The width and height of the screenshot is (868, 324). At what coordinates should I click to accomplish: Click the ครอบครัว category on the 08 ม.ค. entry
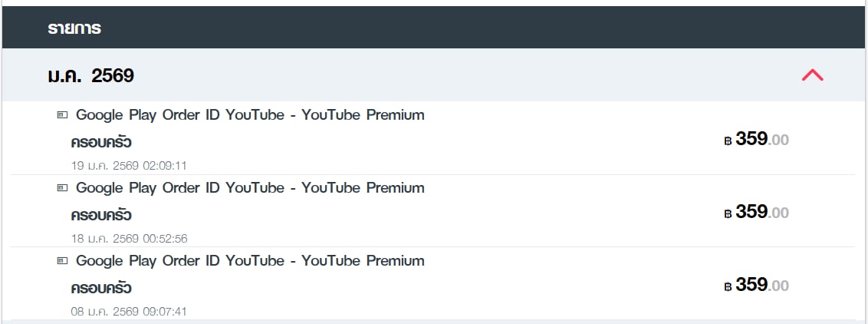click(x=101, y=288)
